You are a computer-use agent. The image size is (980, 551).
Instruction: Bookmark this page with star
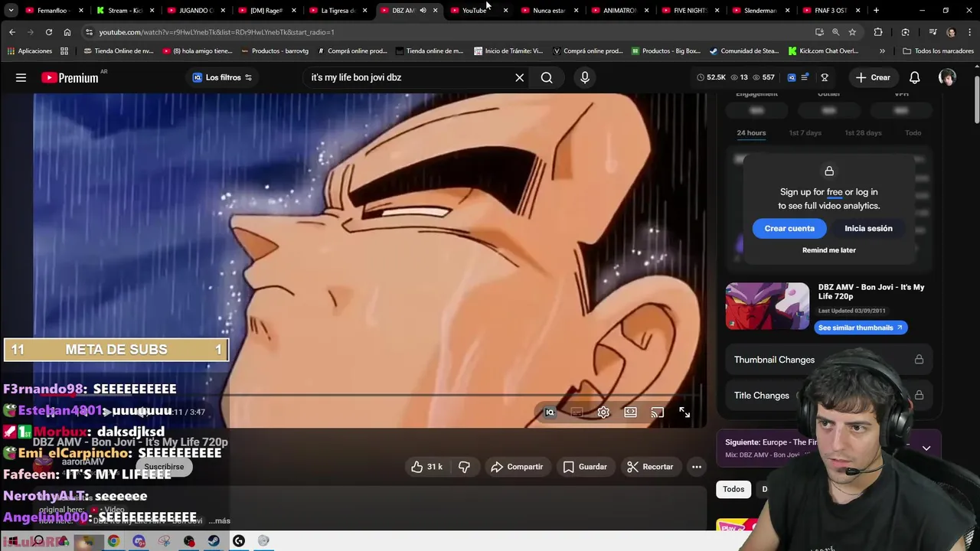[x=852, y=32]
